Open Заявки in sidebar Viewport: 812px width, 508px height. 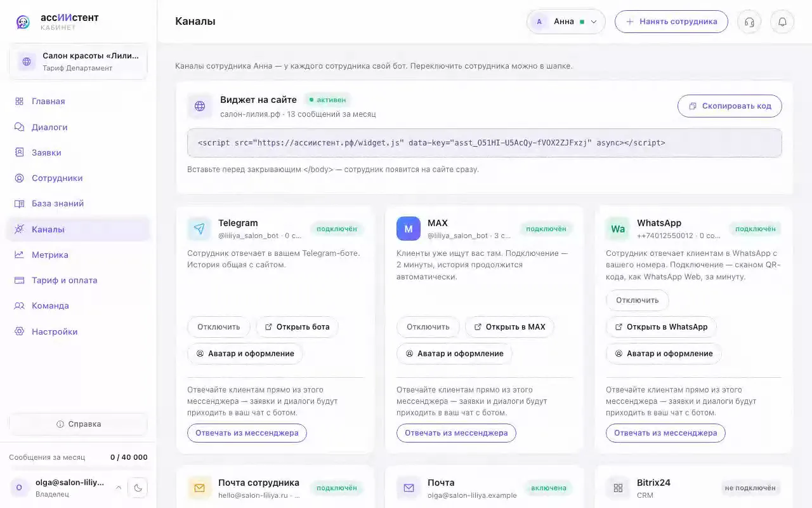pos(78,152)
